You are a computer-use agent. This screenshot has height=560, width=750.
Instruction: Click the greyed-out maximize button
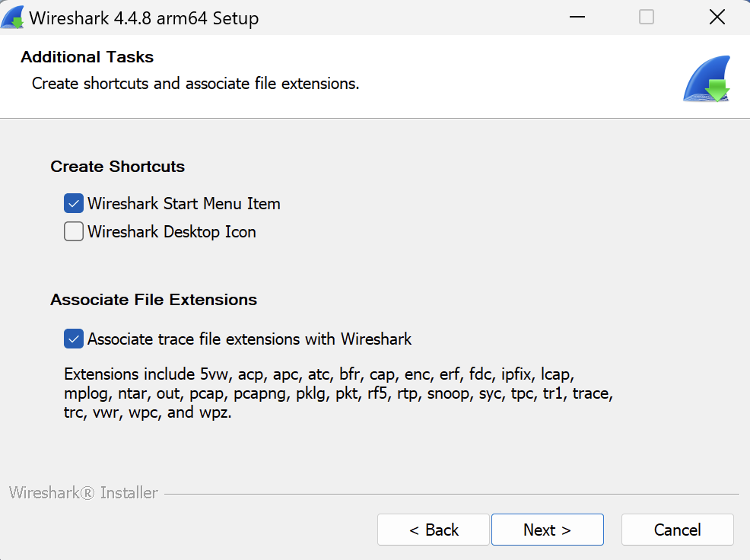click(647, 17)
